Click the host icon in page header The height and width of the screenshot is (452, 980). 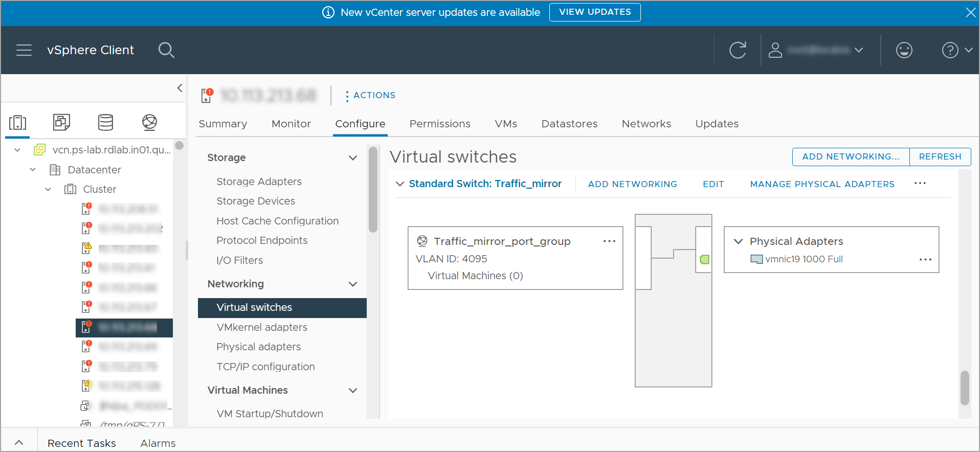coord(207,95)
